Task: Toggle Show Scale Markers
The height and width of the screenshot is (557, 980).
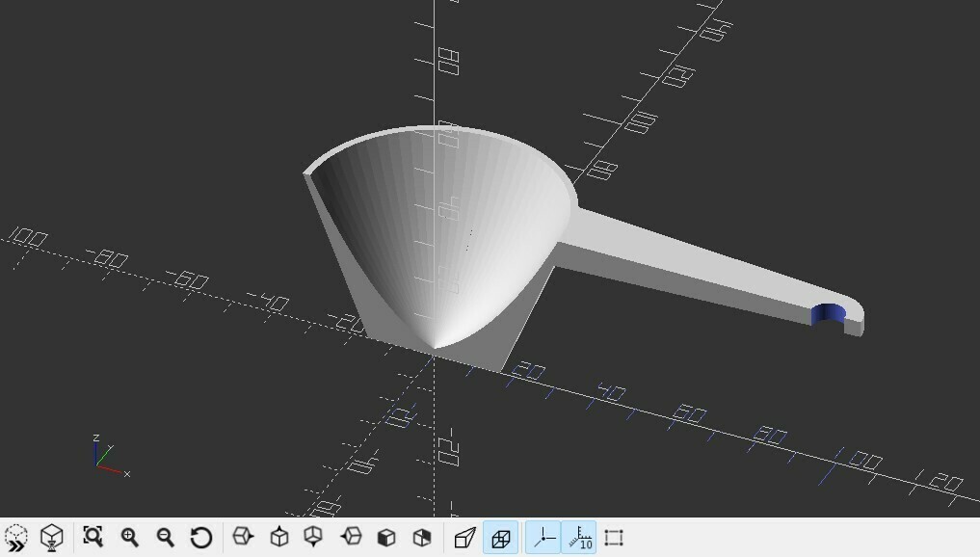Action: pos(579,538)
